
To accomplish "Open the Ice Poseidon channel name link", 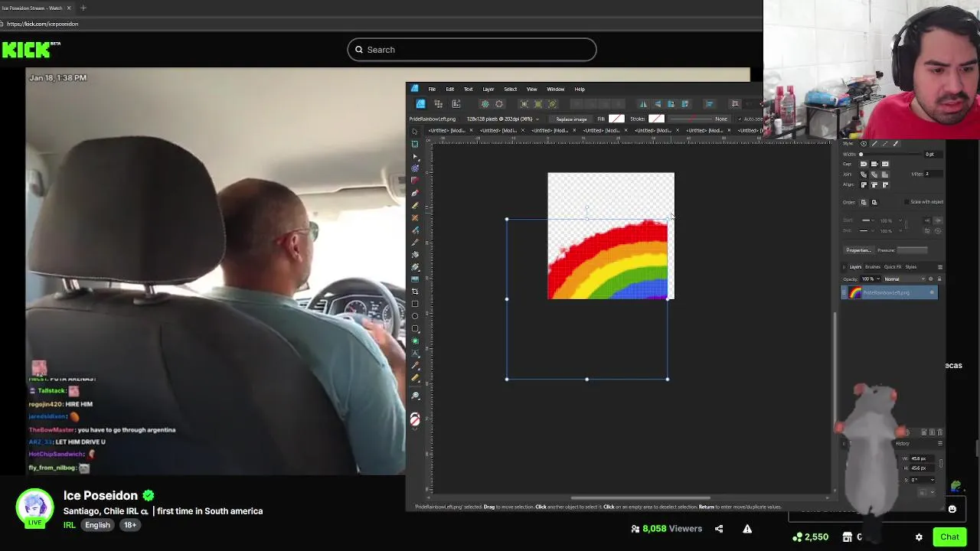I will [x=100, y=495].
